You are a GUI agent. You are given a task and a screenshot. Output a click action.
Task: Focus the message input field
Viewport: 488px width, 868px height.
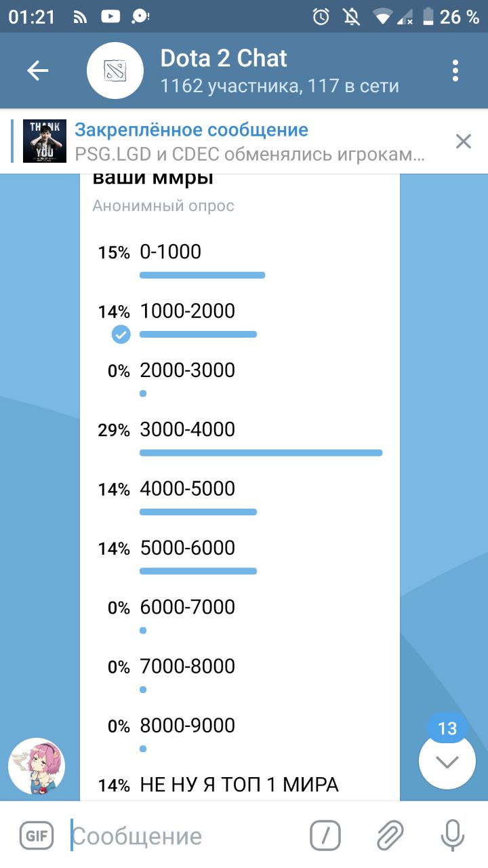tap(183, 835)
